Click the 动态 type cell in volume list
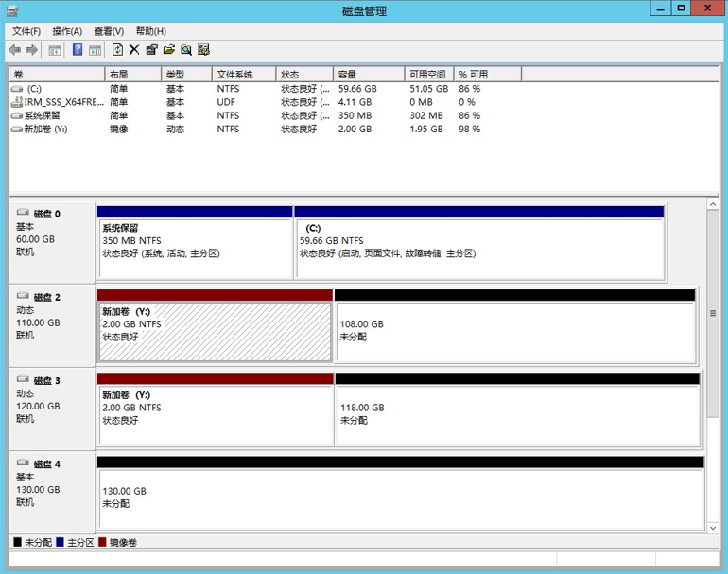 pyautogui.click(x=176, y=130)
